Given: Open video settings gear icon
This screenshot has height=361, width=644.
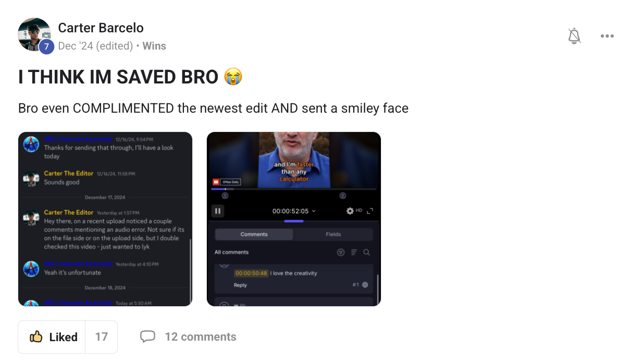Looking at the screenshot, I should tap(350, 211).
